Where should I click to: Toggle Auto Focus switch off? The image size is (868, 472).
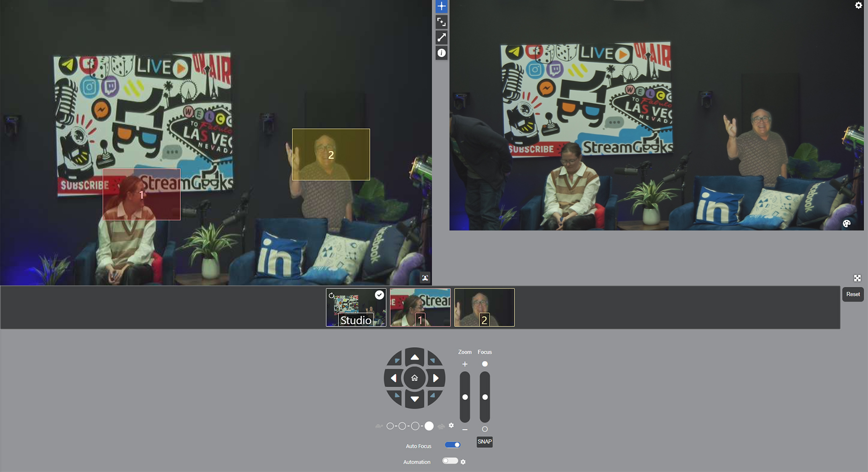tap(452, 445)
